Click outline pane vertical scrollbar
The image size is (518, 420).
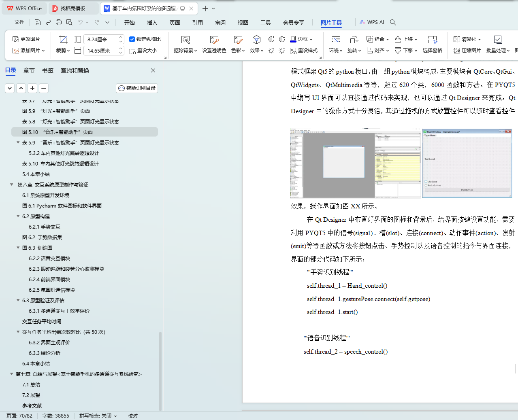tap(160, 371)
